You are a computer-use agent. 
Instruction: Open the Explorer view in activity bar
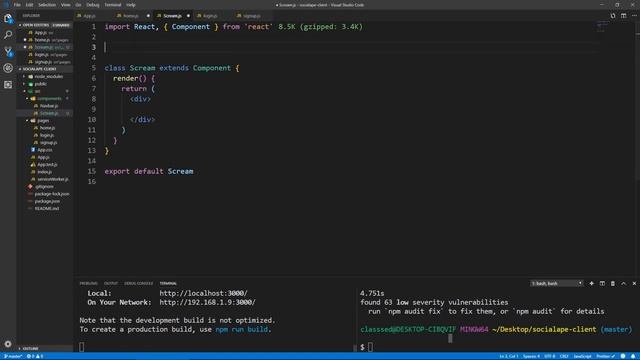click(x=8, y=18)
